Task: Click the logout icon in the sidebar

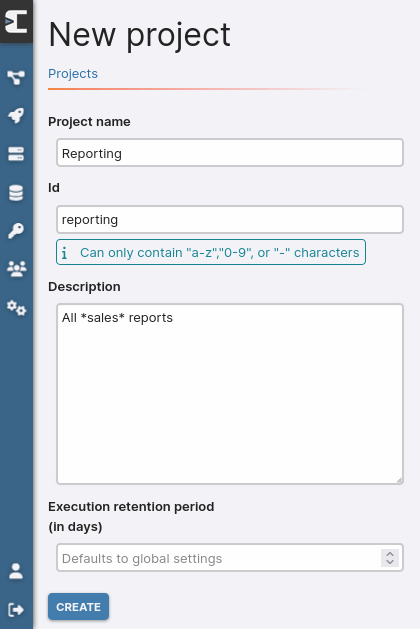Action: [16, 609]
